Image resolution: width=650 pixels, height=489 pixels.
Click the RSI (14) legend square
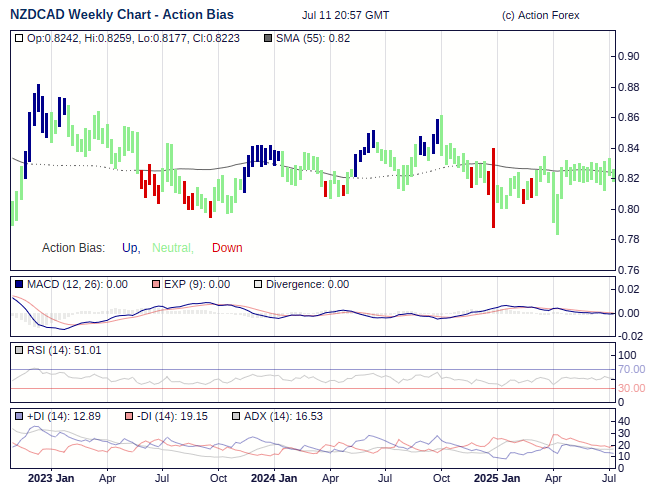[19, 350]
